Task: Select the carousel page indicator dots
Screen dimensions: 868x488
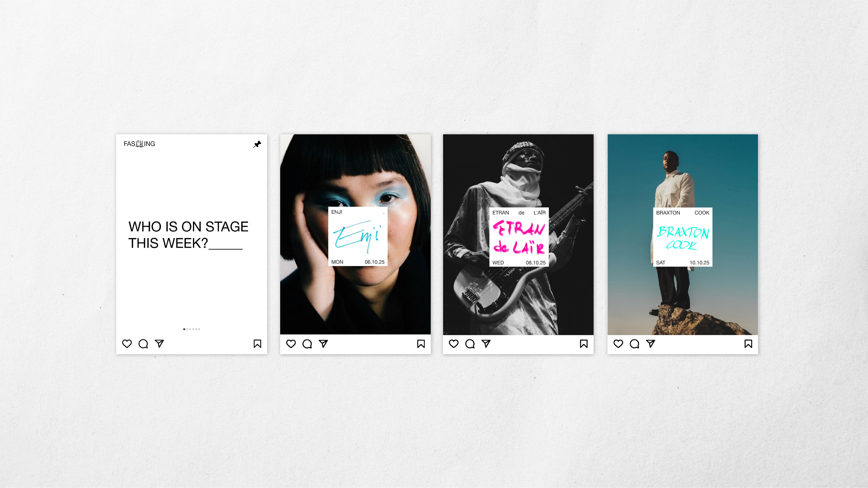Action: click(x=192, y=329)
